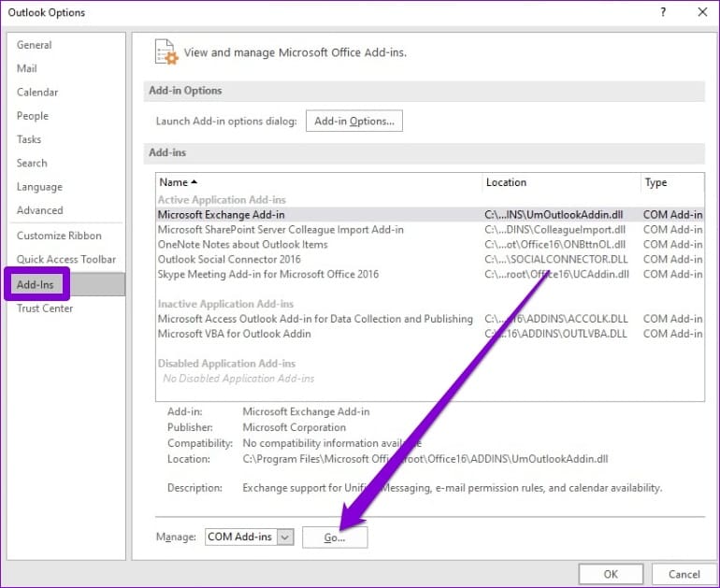Open the Manage COM Add-ins dropdown arrow
Viewport: 720px width, 588px height.
click(x=285, y=537)
